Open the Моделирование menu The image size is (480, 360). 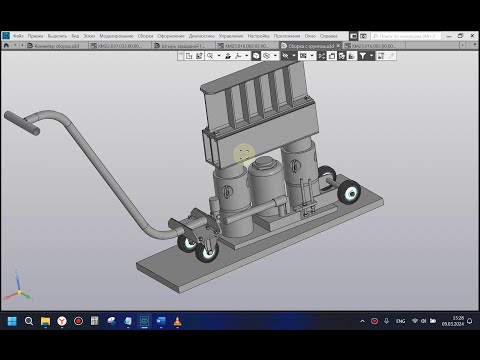pos(116,36)
